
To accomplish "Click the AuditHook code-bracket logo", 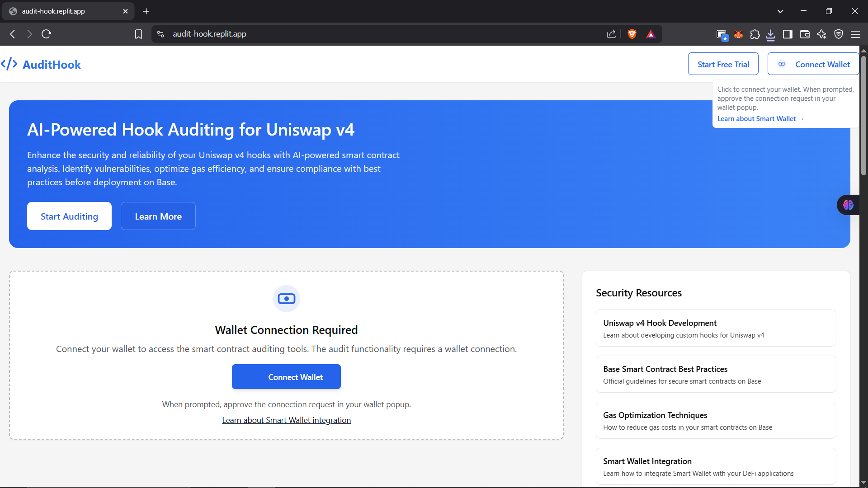I will (9, 64).
